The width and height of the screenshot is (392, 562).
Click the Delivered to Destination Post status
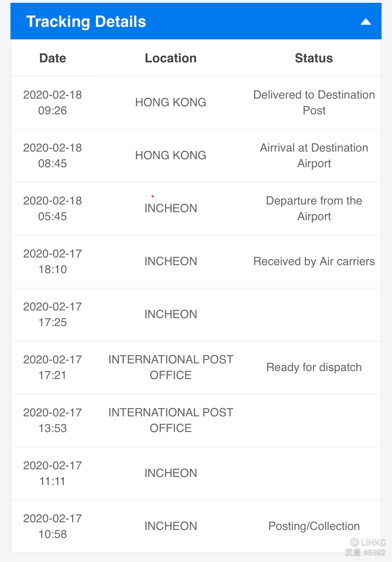(314, 102)
